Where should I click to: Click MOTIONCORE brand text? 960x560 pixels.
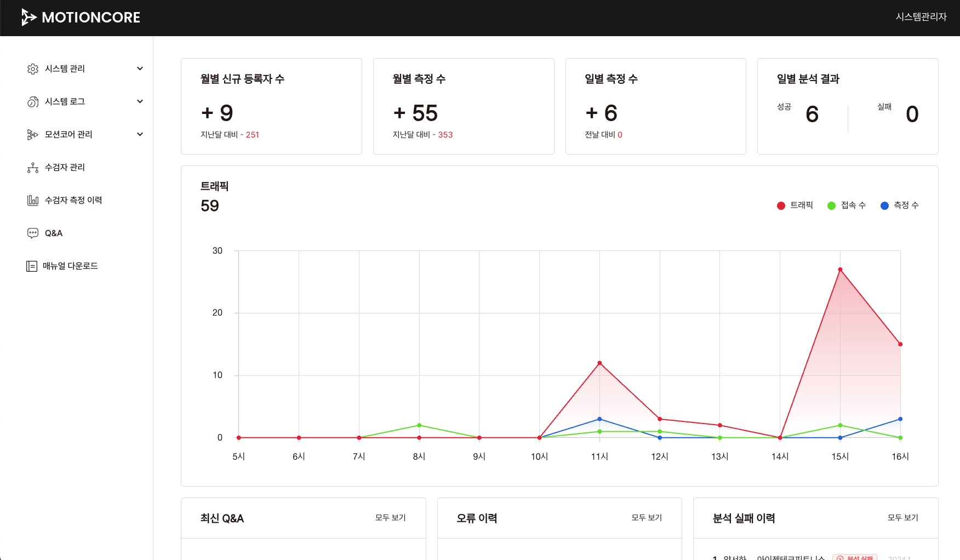tap(91, 18)
